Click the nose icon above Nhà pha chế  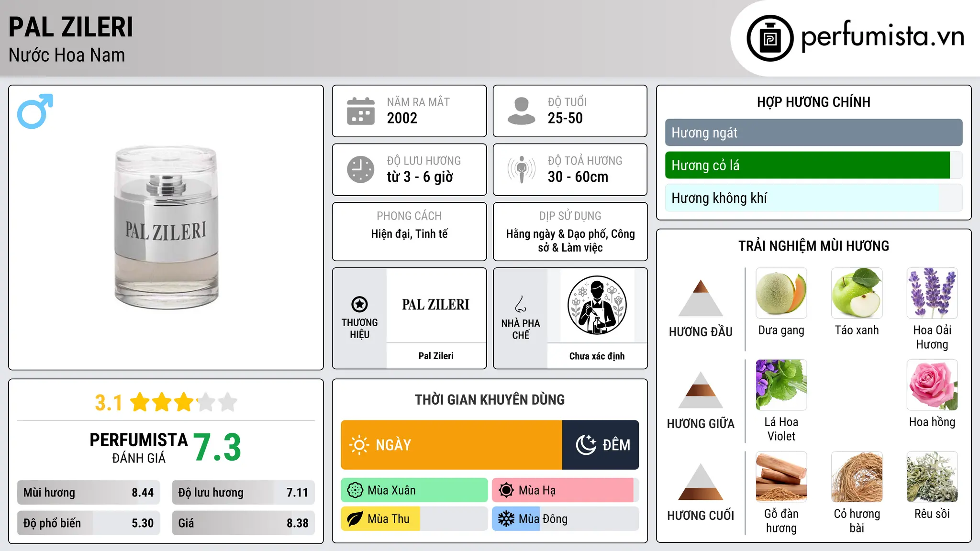(x=521, y=304)
